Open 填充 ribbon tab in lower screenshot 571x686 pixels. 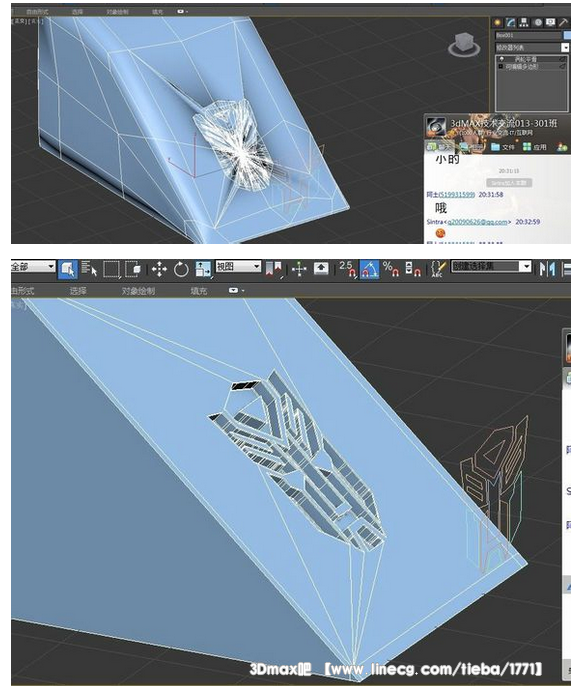pos(199,291)
